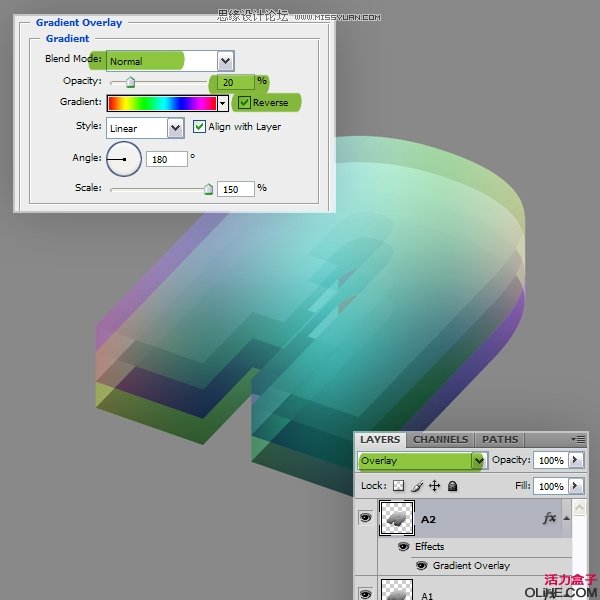This screenshot has width=600, height=600.
Task: Uncheck the Reverse checkbox
Action: coord(244,103)
